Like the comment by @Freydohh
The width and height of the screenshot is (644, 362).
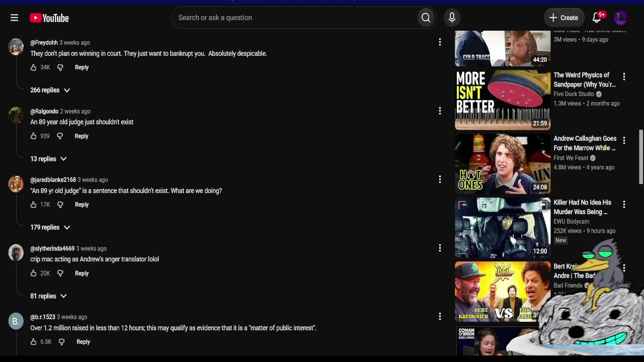point(34,67)
